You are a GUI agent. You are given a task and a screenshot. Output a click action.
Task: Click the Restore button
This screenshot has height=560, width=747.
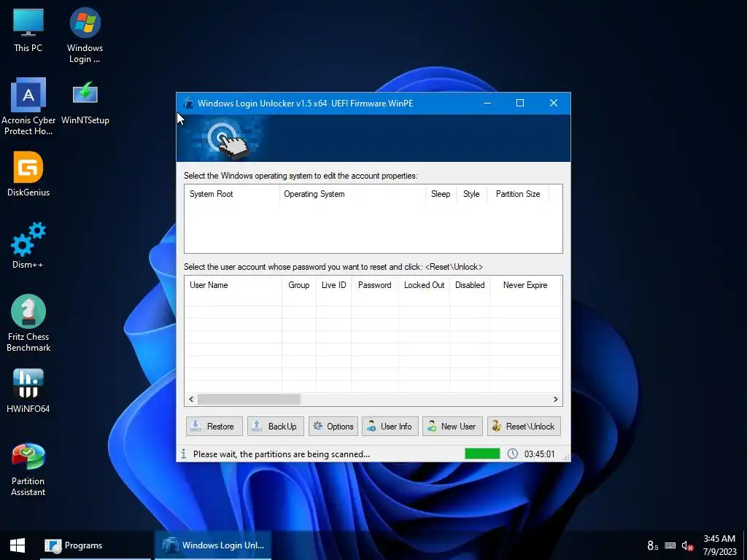[x=214, y=426]
